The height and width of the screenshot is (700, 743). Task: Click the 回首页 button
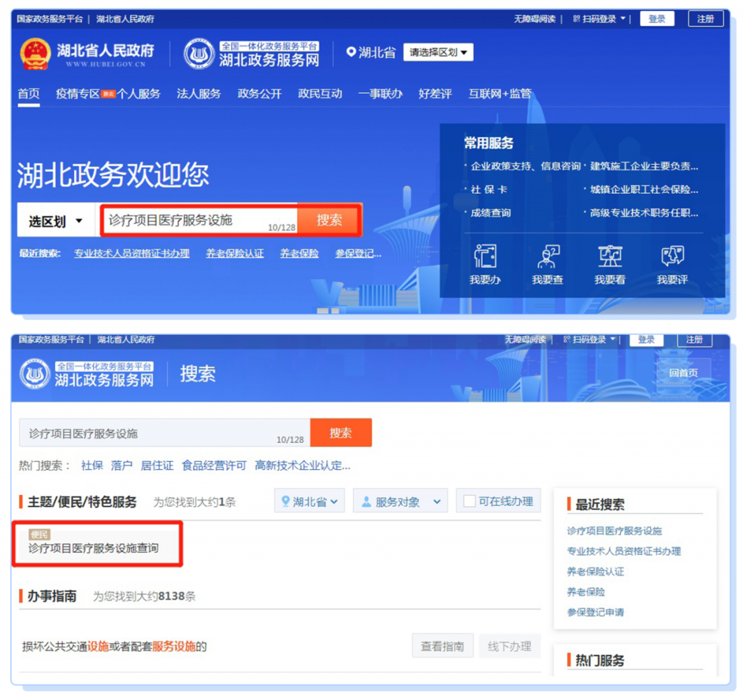[683, 373]
